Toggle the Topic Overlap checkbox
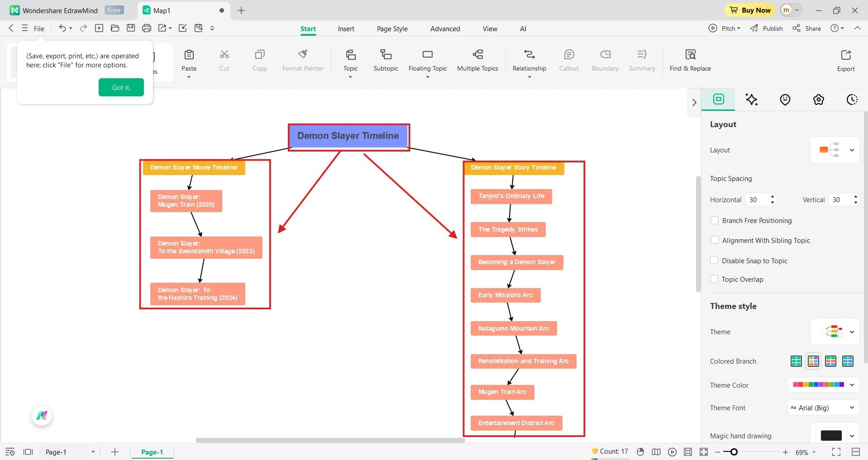Viewport: 868px width, 460px height. click(x=715, y=279)
